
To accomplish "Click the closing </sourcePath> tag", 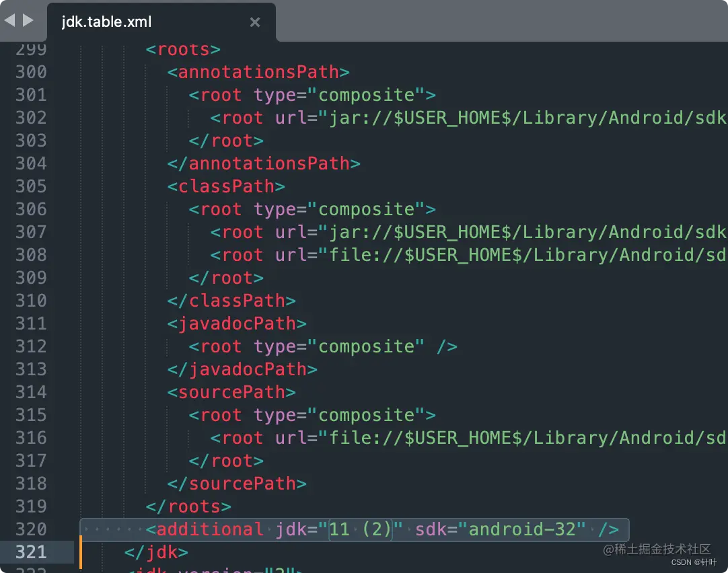I will tap(237, 484).
